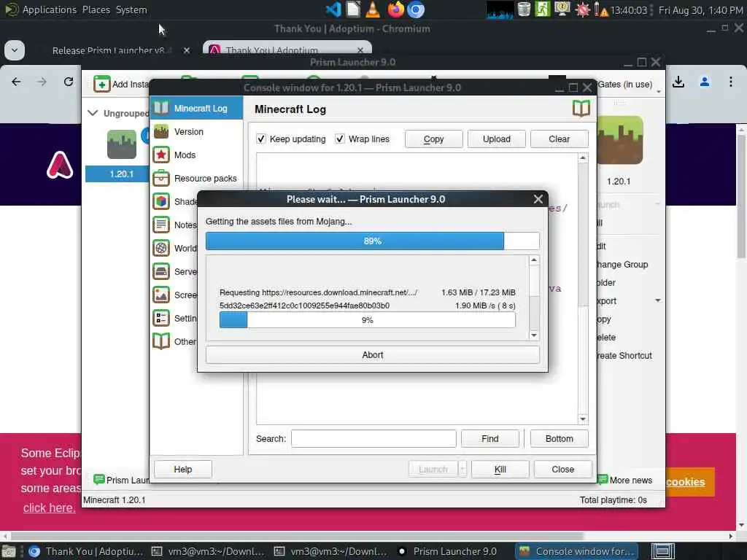Click the 89% overall progress bar
This screenshot has width=747, height=560.
click(x=373, y=241)
